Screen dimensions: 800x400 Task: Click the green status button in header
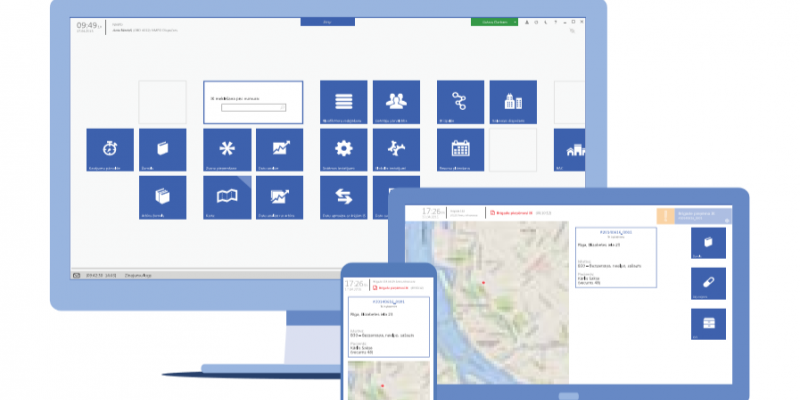[x=494, y=21]
